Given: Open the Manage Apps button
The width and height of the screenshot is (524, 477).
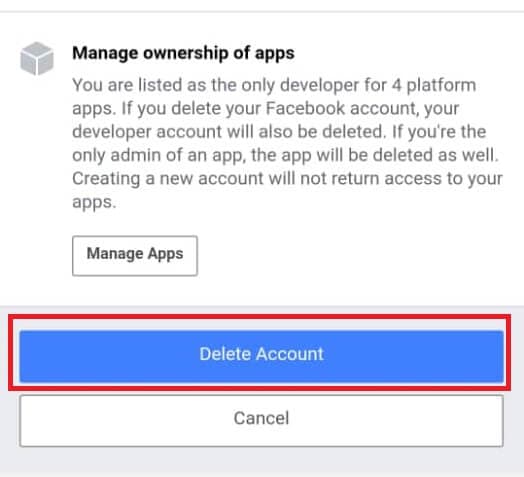Looking at the screenshot, I should click(x=135, y=256).
